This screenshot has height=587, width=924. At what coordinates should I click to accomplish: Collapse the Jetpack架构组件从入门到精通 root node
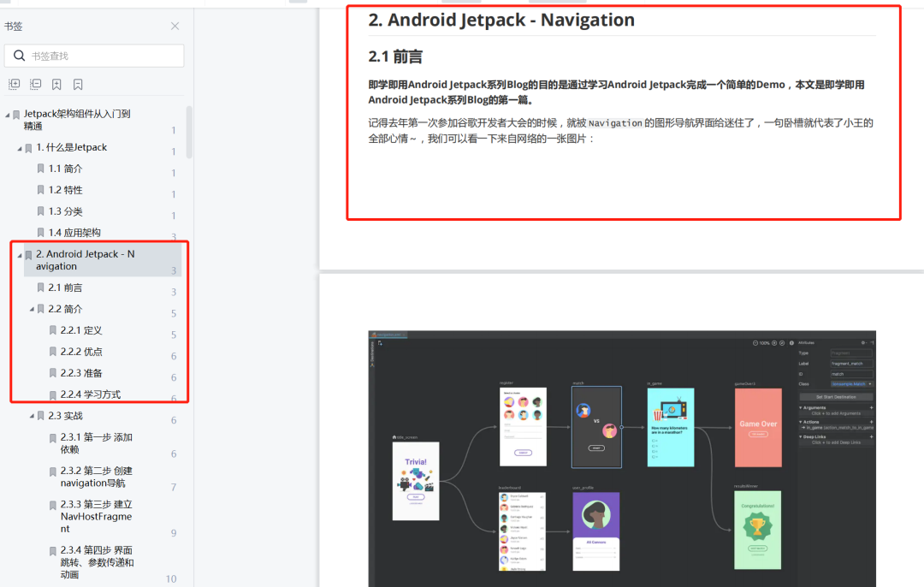[x=7, y=115]
